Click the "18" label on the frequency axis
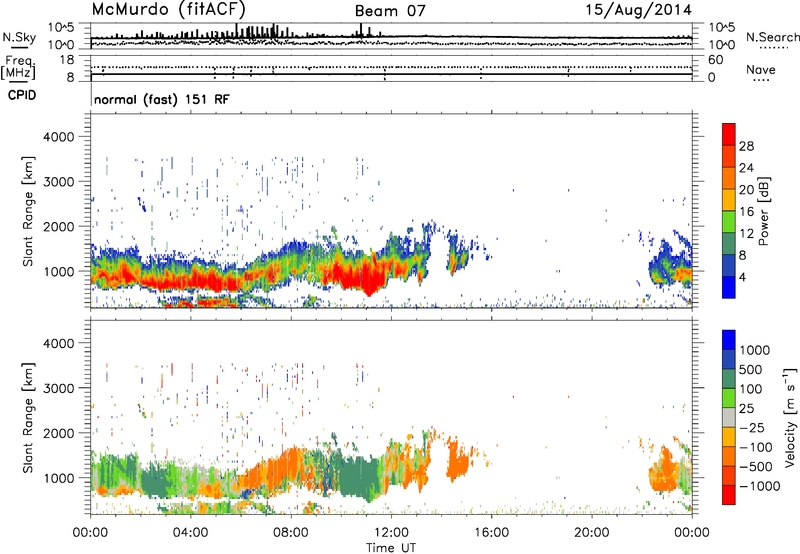 67,60
